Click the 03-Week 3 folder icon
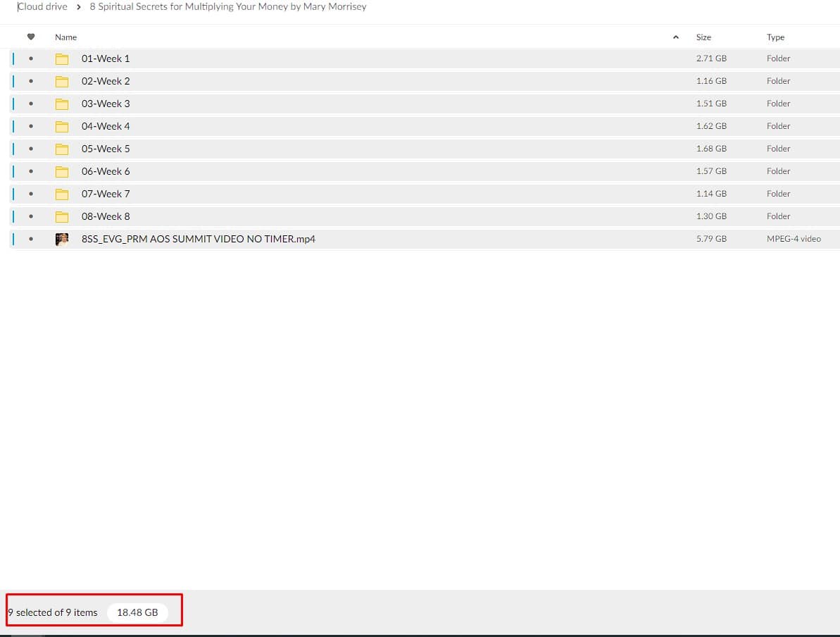This screenshot has width=840, height=637. [x=62, y=104]
